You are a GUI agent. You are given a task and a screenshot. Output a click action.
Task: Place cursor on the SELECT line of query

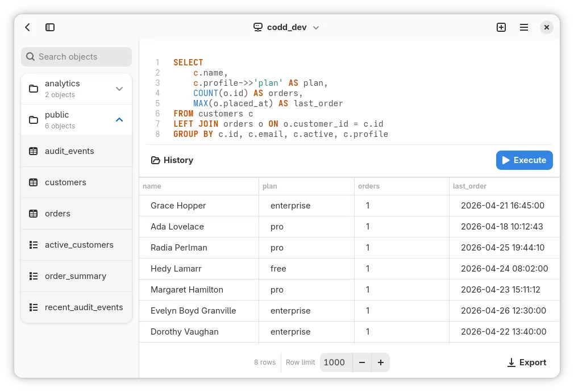coord(188,62)
